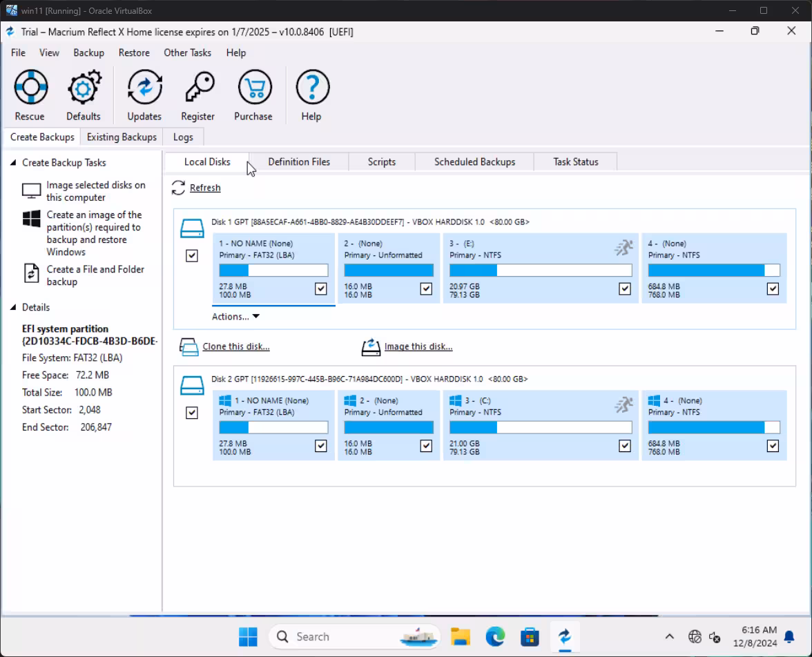This screenshot has width=812, height=657.
Task: Click the Refresh arrows icon
Action: click(178, 188)
